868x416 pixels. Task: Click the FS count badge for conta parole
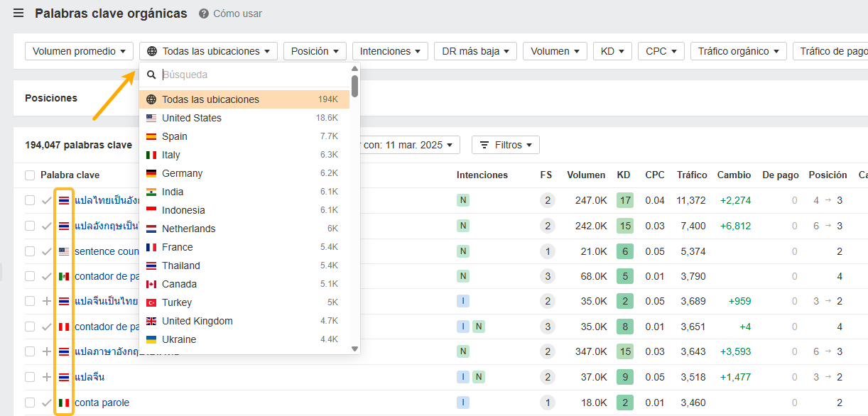click(x=546, y=403)
